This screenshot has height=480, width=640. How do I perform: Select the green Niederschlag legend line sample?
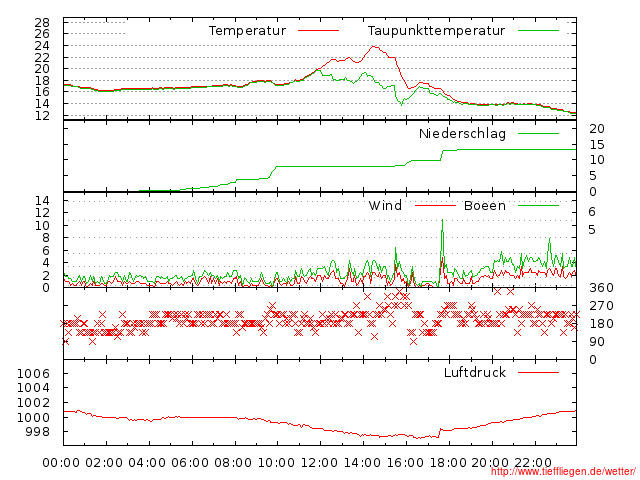(x=538, y=133)
